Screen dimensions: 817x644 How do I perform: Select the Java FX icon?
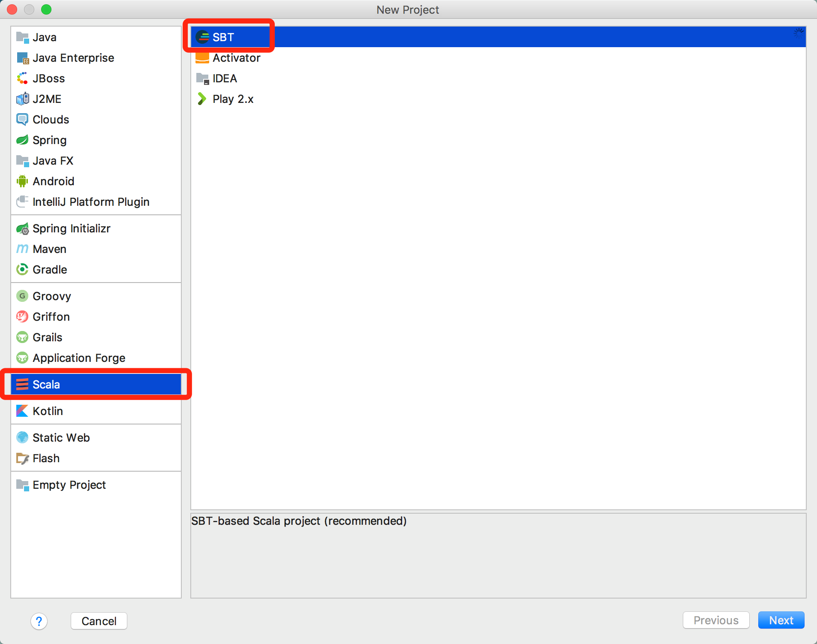(x=22, y=161)
